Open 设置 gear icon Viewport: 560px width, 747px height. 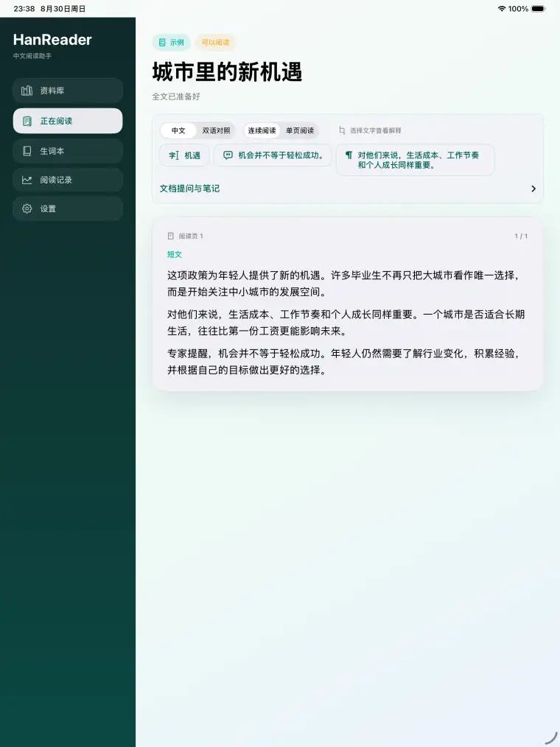(x=27, y=208)
